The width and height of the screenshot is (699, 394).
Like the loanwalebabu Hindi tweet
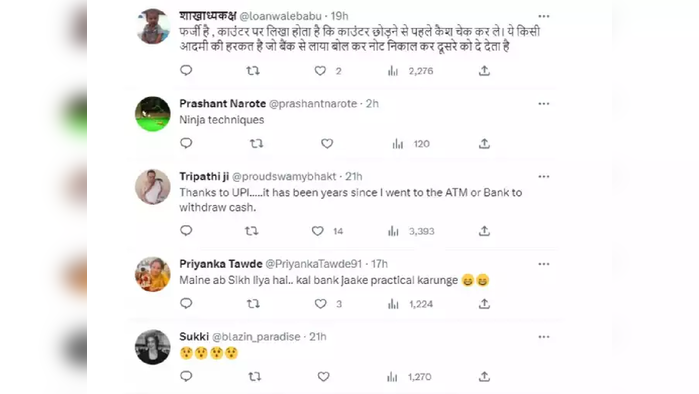point(320,71)
